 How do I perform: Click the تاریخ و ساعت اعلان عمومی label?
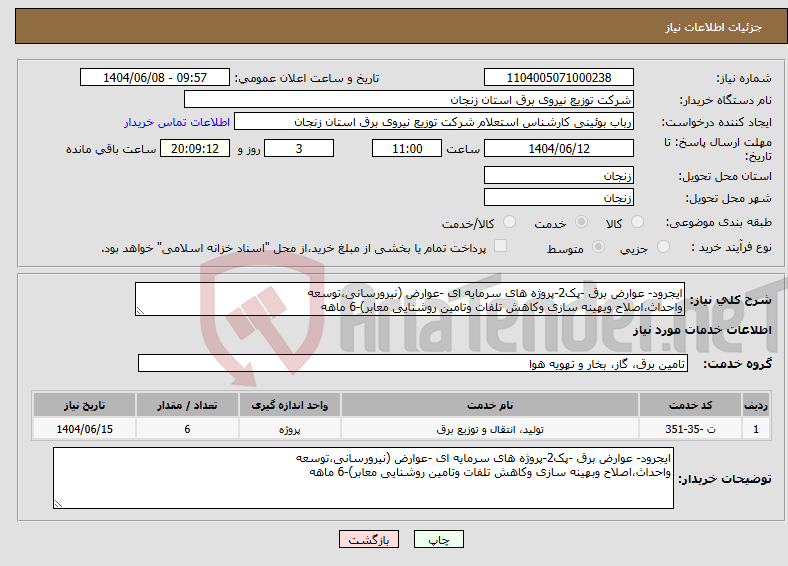(x=307, y=78)
